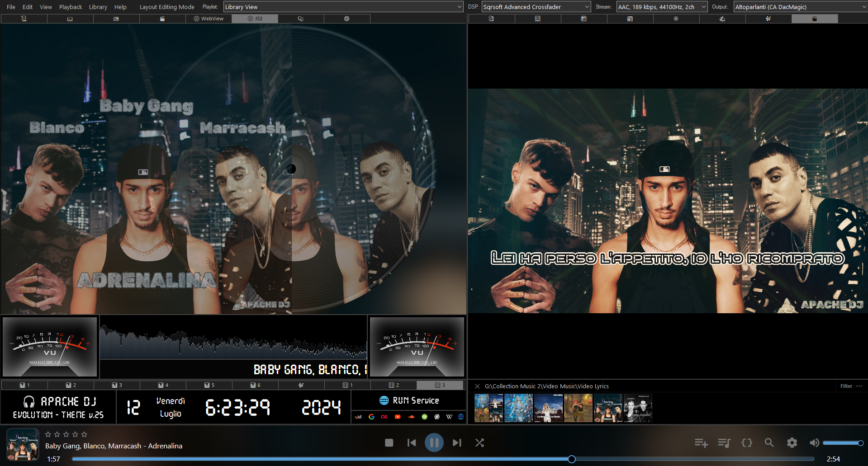Viewport: 868px width, 466px height.
Task: Open the SoundCloud icon
Action: [411, 417]
